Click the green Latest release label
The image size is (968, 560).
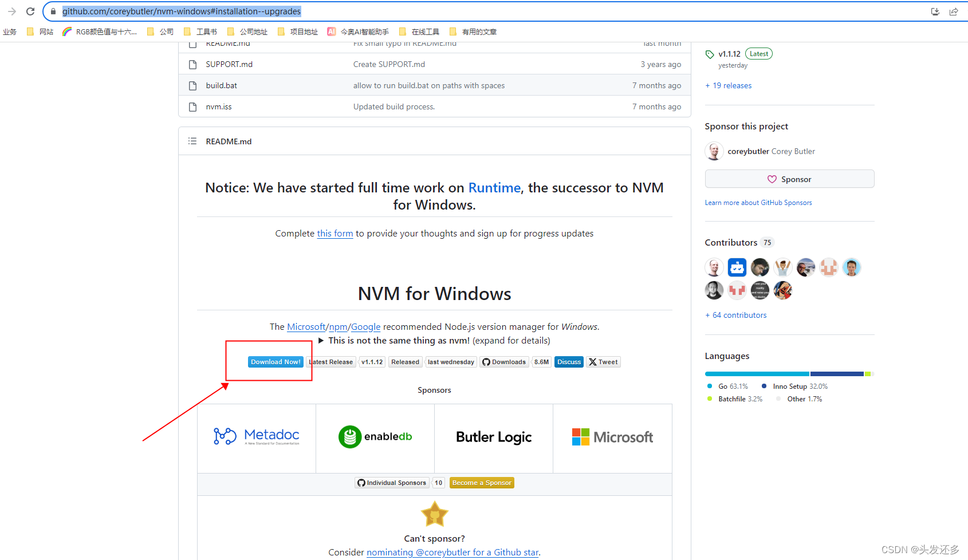point(759,54)
